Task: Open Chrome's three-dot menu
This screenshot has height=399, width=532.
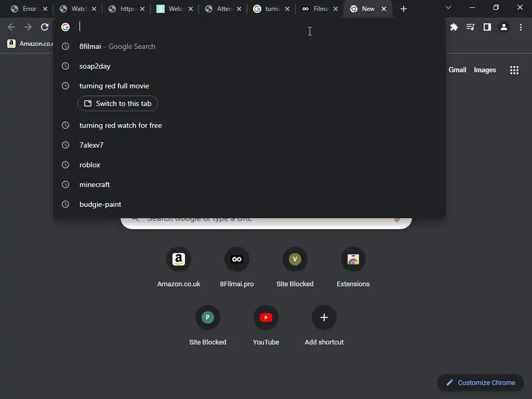Action: 521,27
